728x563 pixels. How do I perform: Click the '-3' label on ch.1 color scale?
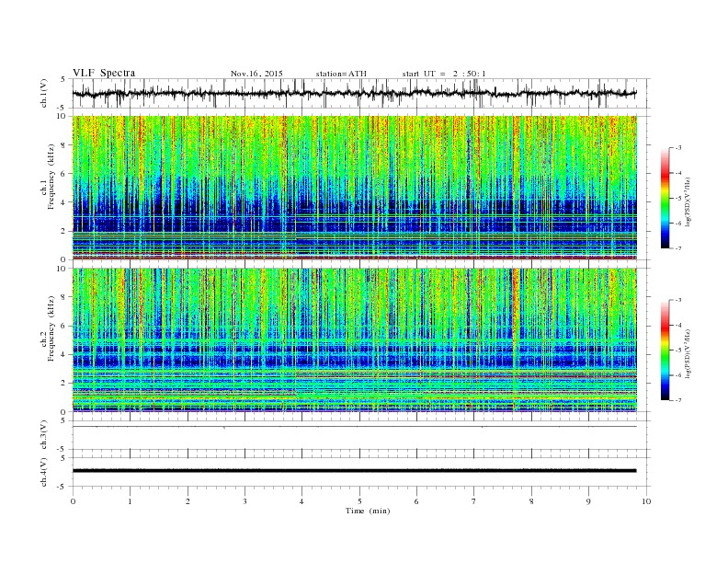click(677, 148)
